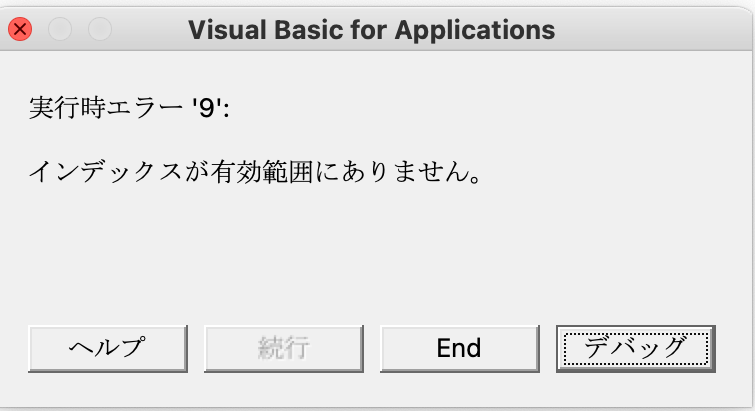Open the debugger with デバッグ button
Screen dimensions: 755x411
click(635, 348)
